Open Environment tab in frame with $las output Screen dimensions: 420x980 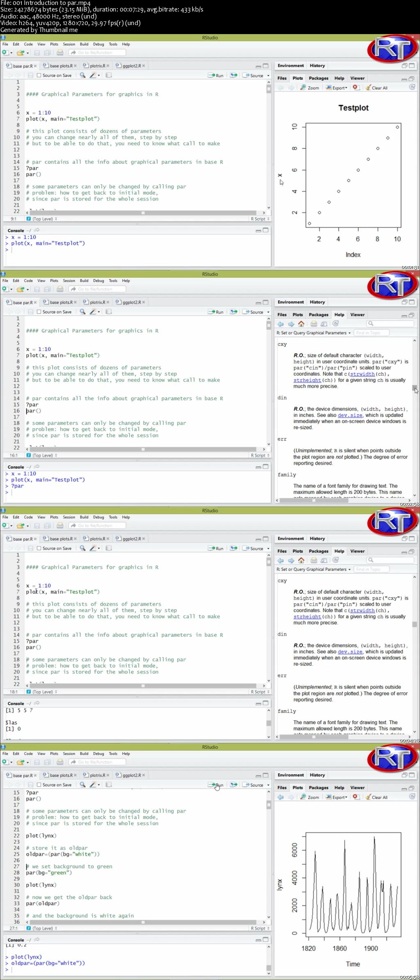click(291, 539)
